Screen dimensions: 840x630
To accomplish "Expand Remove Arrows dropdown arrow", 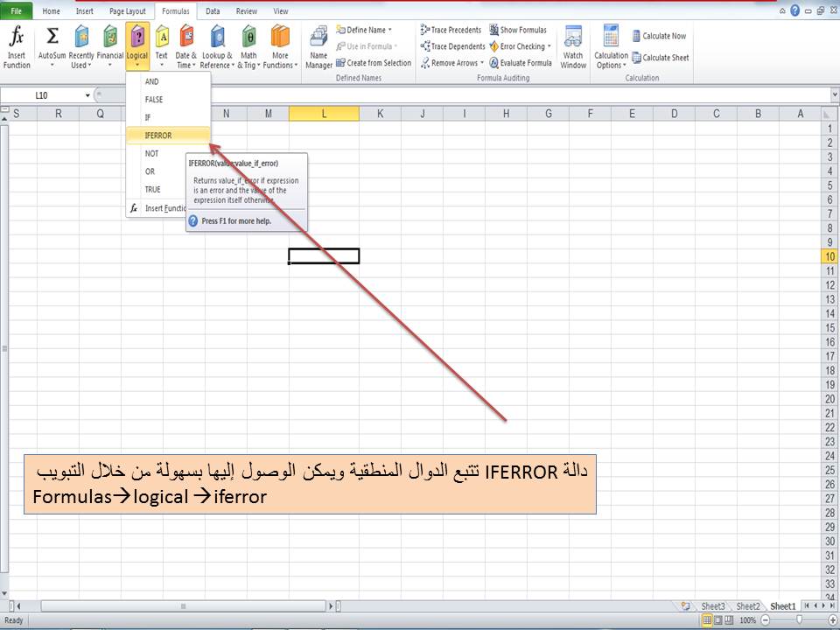I will [481, 63].
